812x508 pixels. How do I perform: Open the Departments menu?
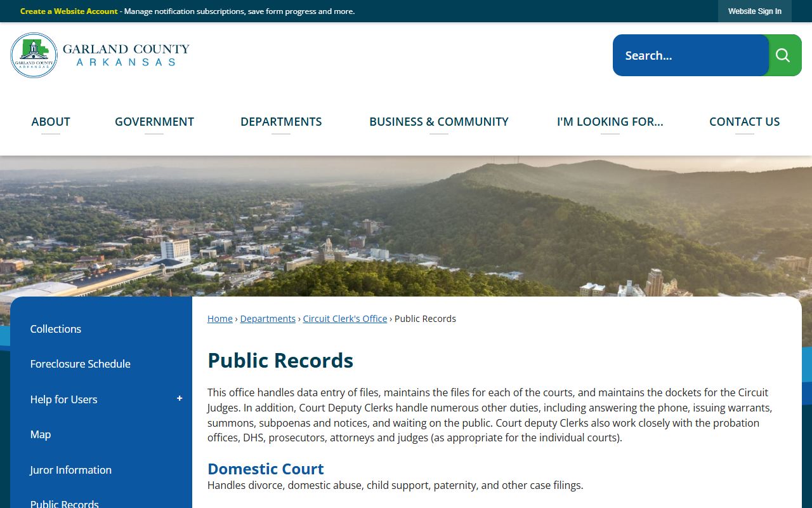click(x=281, y=122)
